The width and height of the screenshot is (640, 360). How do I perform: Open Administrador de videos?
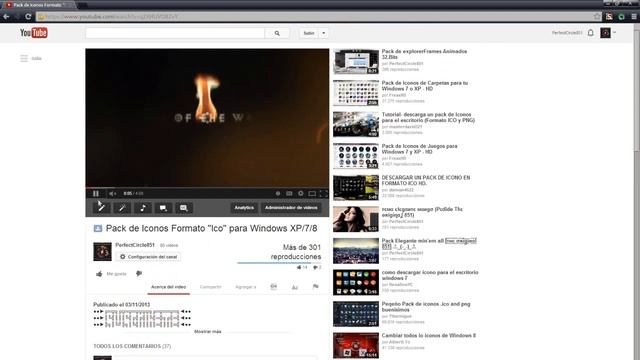(291, 208)
